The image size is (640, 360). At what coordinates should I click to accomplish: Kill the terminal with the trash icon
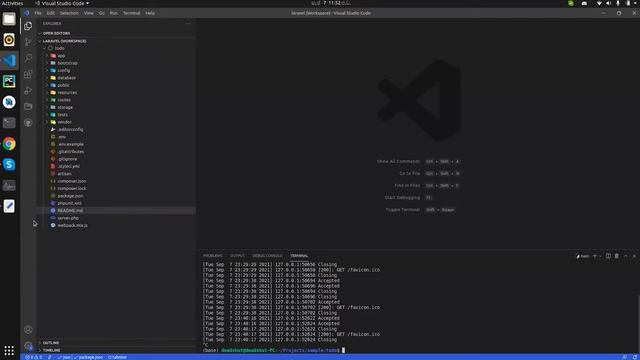[x=617, y=256]
